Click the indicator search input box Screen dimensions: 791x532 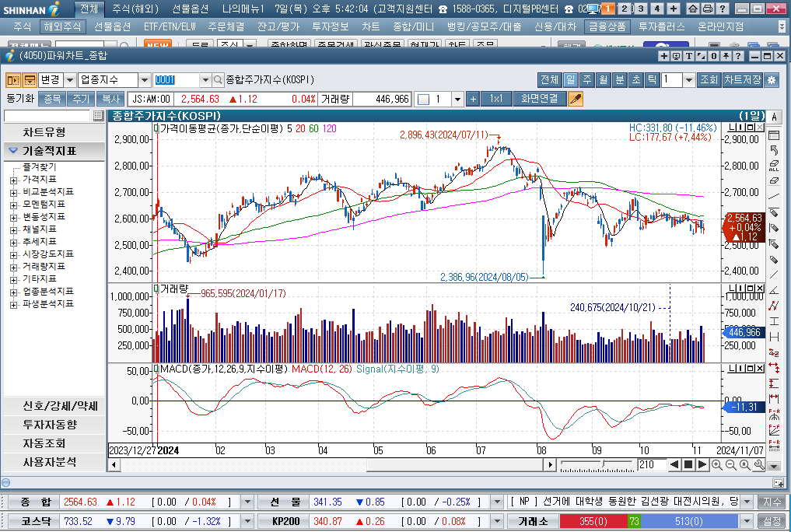tap(47, 116)
